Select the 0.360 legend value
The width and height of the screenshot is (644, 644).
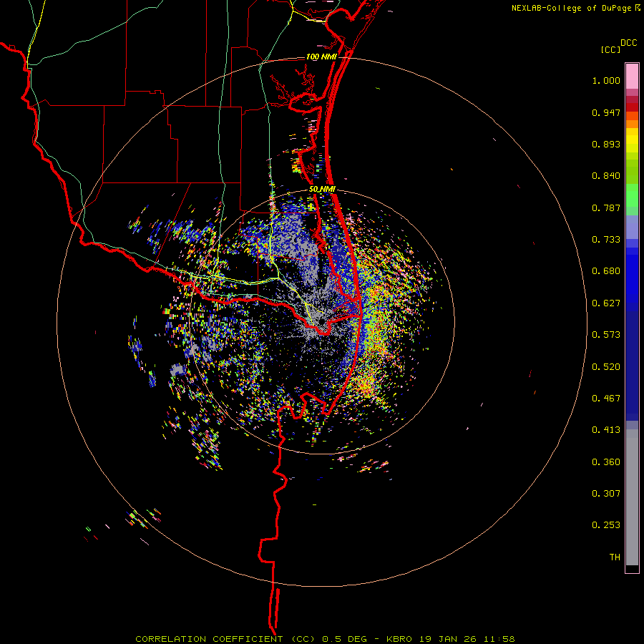click(x=606, y=462)
